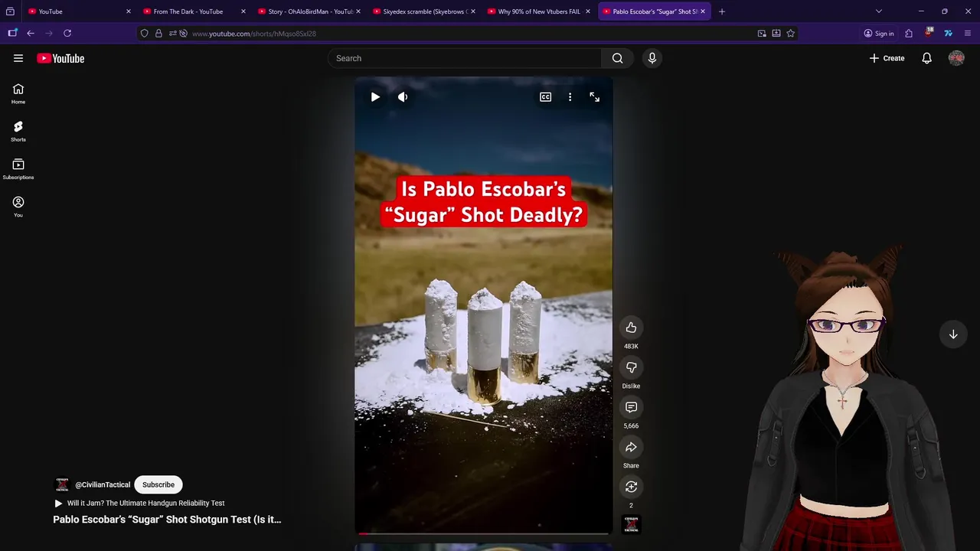Switch to Why 90% of New Vtubers FAIL tab
Screen dimensions: 980x551
click(x=539, y=11)
